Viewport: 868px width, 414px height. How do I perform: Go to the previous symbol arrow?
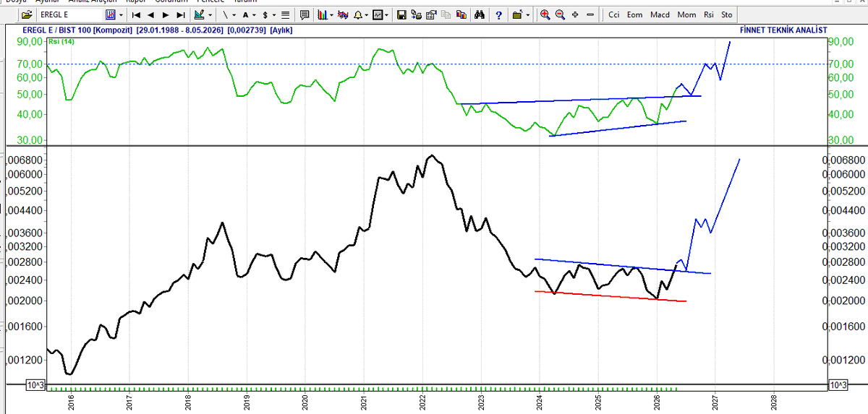click(x=150, y=14)
